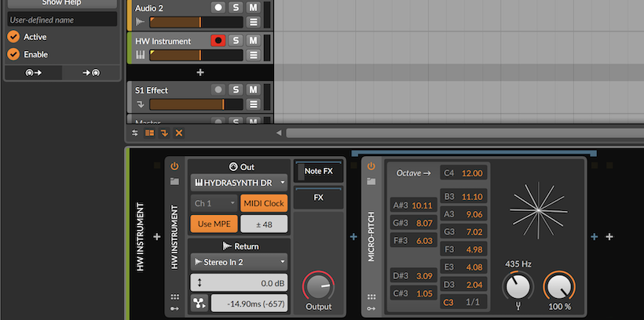Viewport: 644px width, 320px height.
Task: Click the tuning star visualization
Action: coord(539,210)
